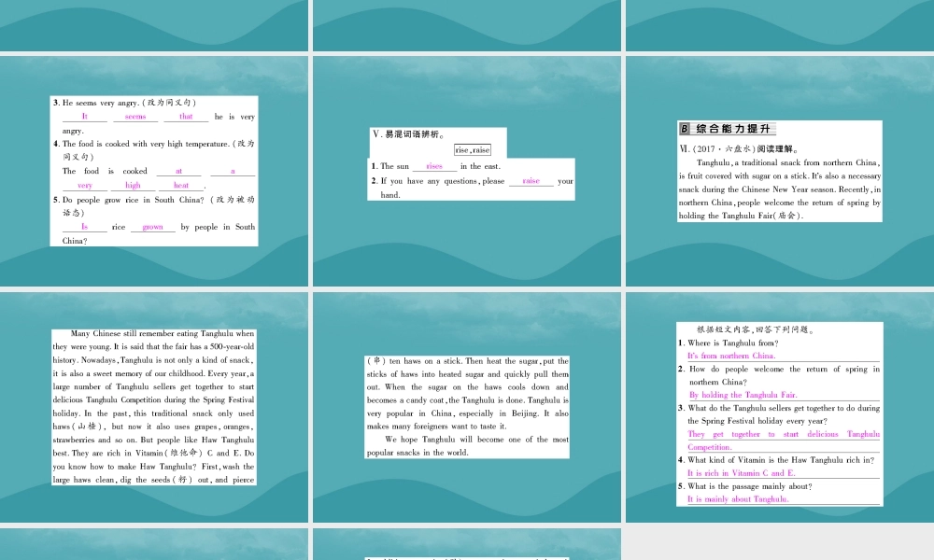Click the answer 'It is mainly about Tanghulu.'
The image size is (934, 560).
pyautogui.click(x=738, y=499)
